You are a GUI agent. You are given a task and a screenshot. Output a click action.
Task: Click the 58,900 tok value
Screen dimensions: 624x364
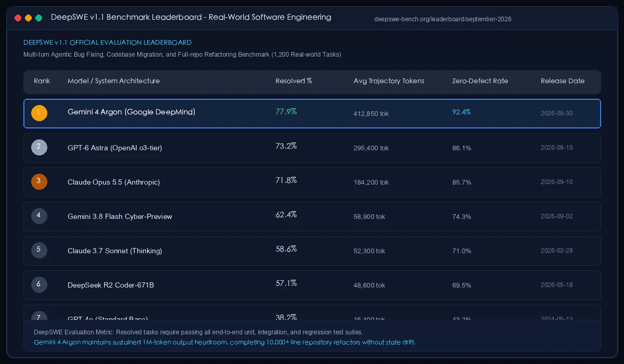click(x=369, y=216)
